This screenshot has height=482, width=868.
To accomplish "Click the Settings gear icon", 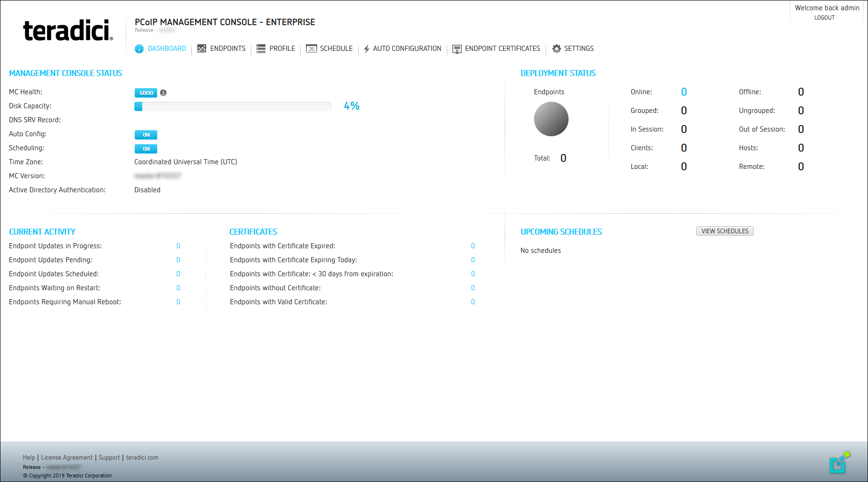I will click(556, 49).
